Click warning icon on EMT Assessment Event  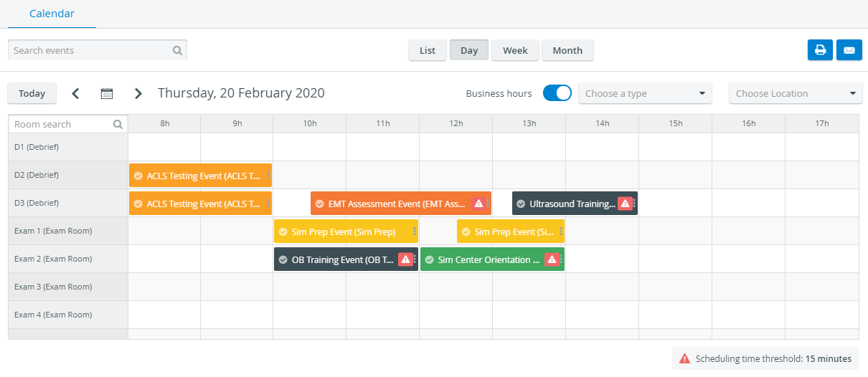coord(478,204)
